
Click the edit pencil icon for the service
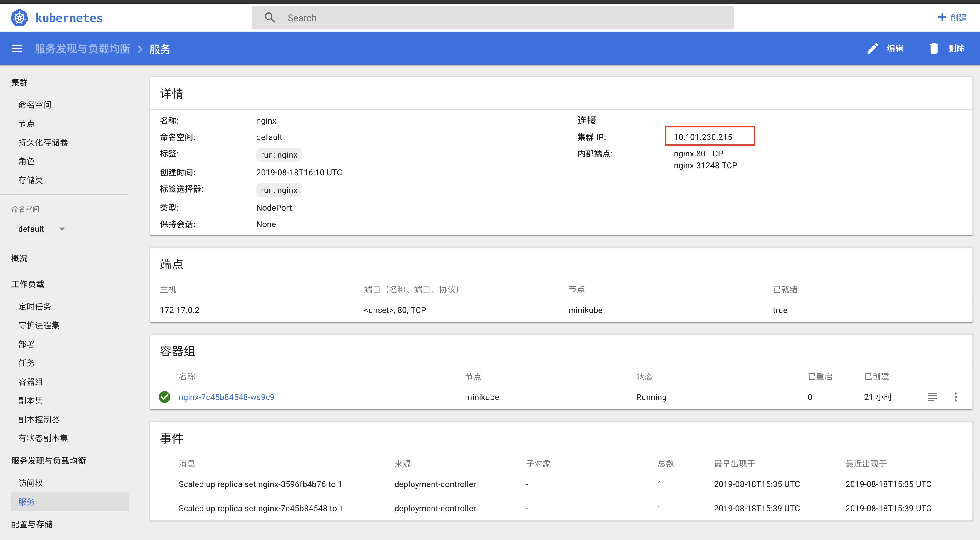pos(872,48)
